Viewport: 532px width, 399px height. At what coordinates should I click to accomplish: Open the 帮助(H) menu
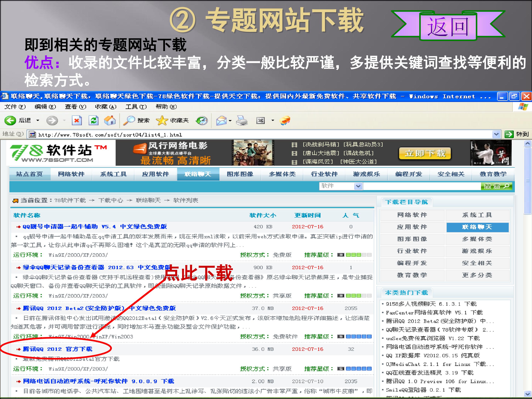click(x=166, y=107)
